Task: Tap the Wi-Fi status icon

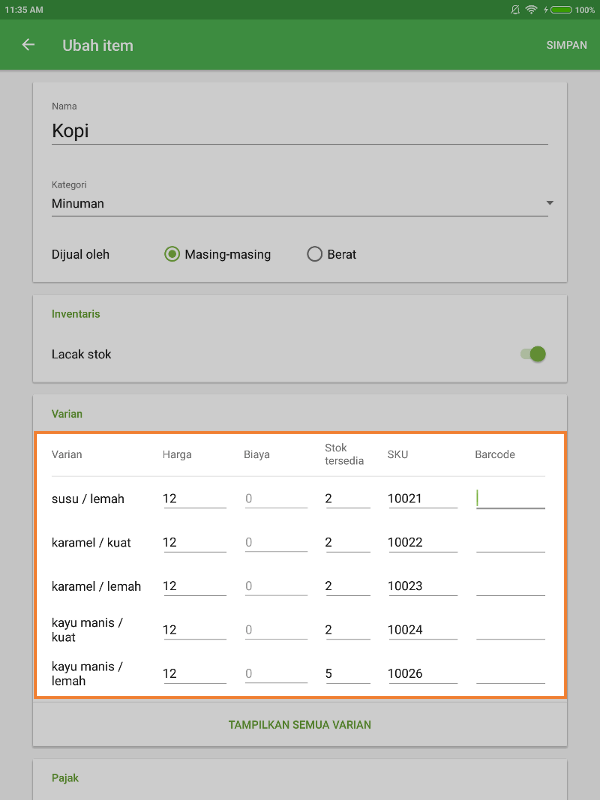Action: point(532,9)
